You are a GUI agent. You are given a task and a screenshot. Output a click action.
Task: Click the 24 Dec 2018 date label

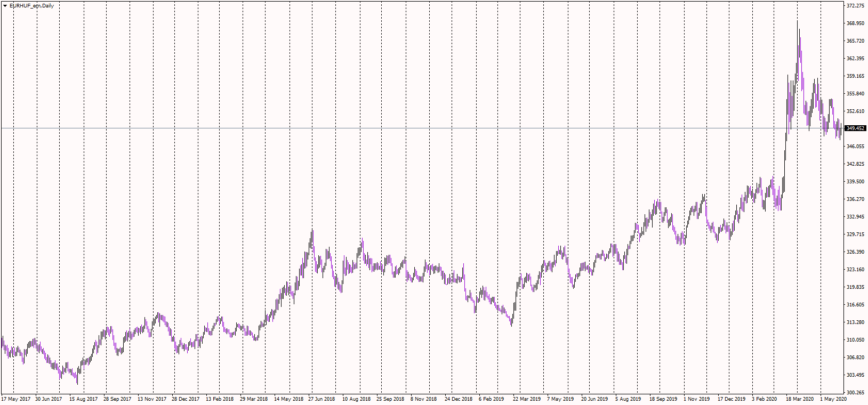459,399
